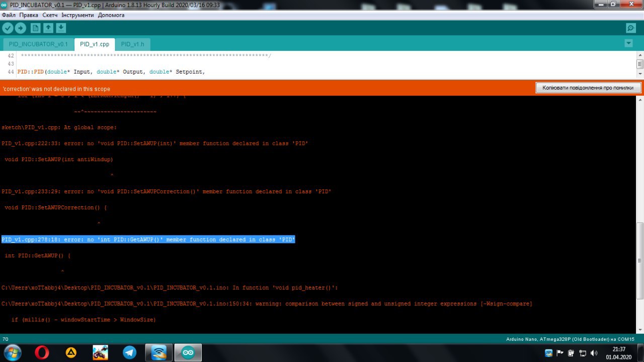Click the Arduino IDE taskbar icon
This screenshot has width=644, height=362.
[188, 353]
